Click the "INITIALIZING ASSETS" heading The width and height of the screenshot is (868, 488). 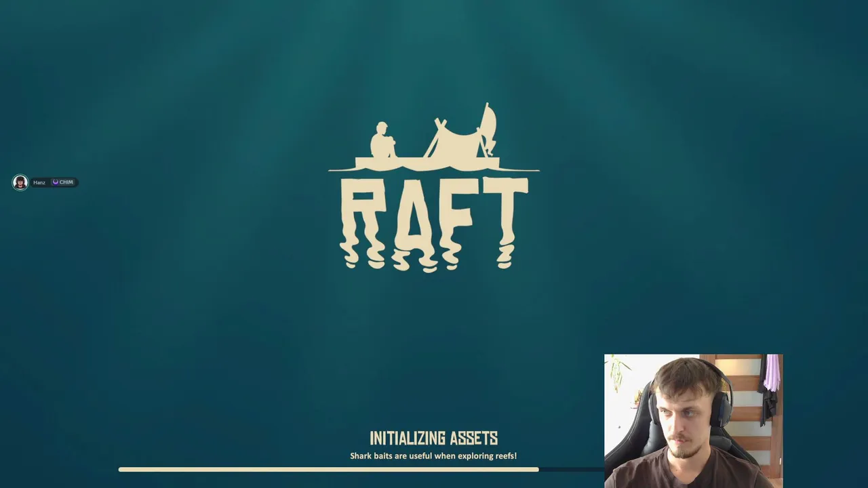click(x=434, y=439)
